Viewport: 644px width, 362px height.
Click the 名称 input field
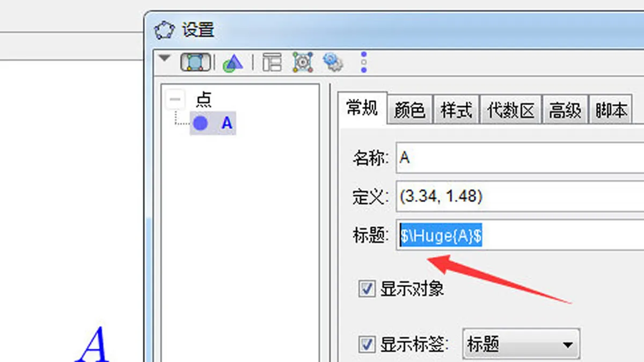coord(520,158)
